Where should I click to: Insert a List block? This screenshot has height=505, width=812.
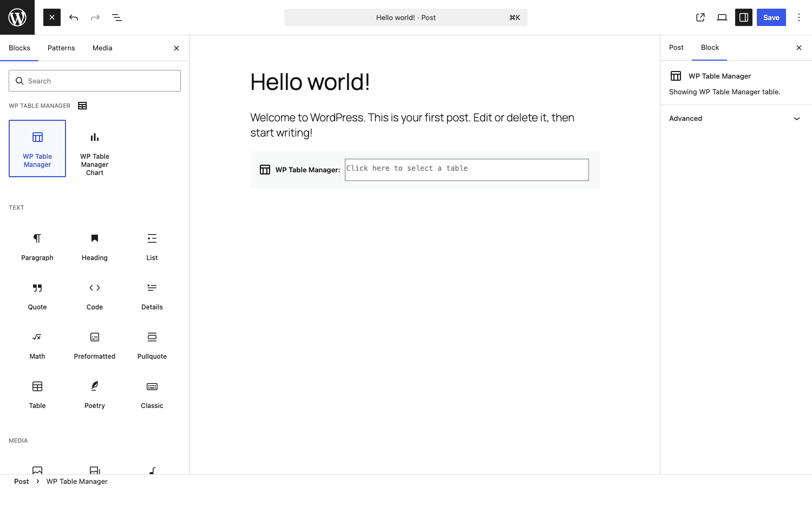pyautogui.click(x=152, y=247)
